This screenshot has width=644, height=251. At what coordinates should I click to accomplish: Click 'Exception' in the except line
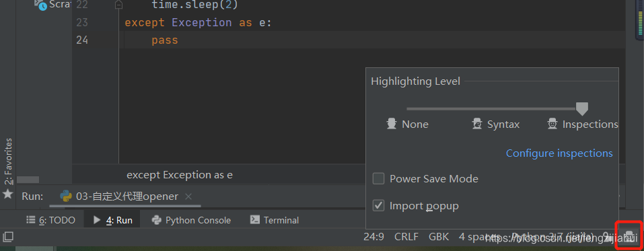click(x=202, y=22)
